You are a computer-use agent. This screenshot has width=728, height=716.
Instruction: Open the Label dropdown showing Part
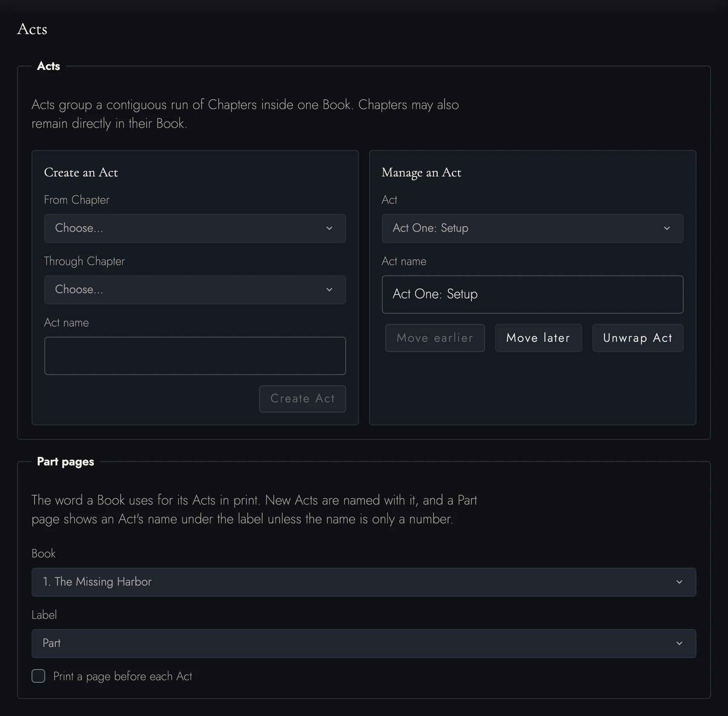(364, 644)
